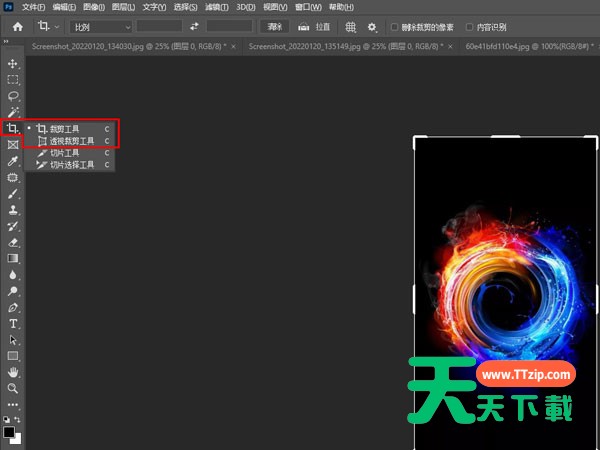Click the Home icon in options bar
The height and width of the screenshot is (450, 600).
pyautogui.click(x=18, y=27)
